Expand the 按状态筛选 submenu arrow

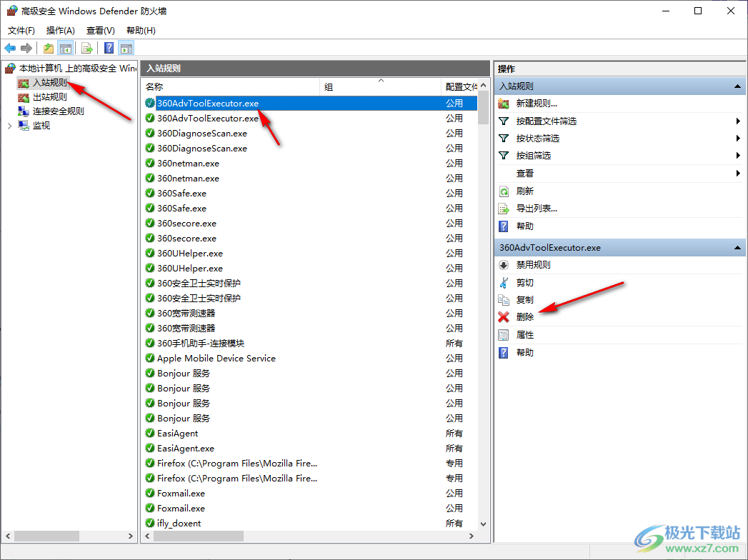738,139
